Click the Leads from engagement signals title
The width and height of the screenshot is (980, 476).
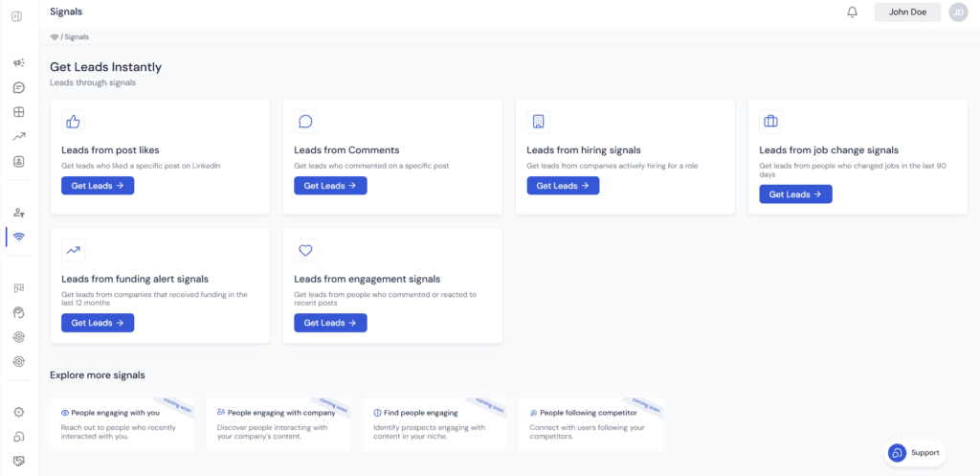pyautogui.click(x=367, y=279)
